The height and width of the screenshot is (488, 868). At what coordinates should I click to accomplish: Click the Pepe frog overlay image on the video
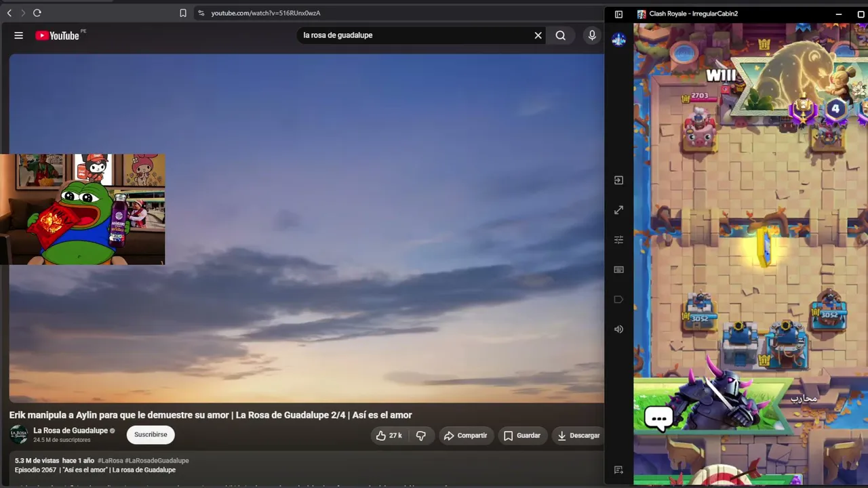coord(82,209)
